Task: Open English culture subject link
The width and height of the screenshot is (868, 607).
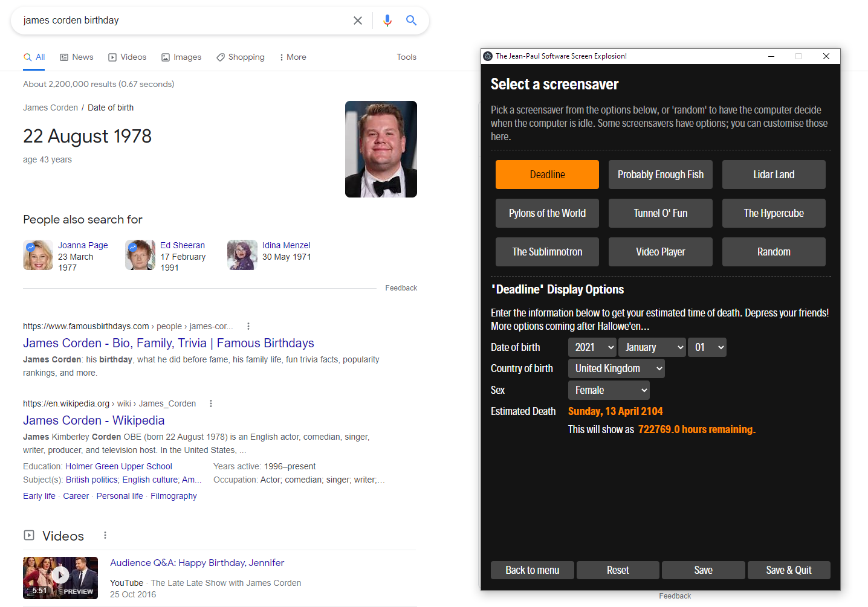Action: [x=151, y=480]
